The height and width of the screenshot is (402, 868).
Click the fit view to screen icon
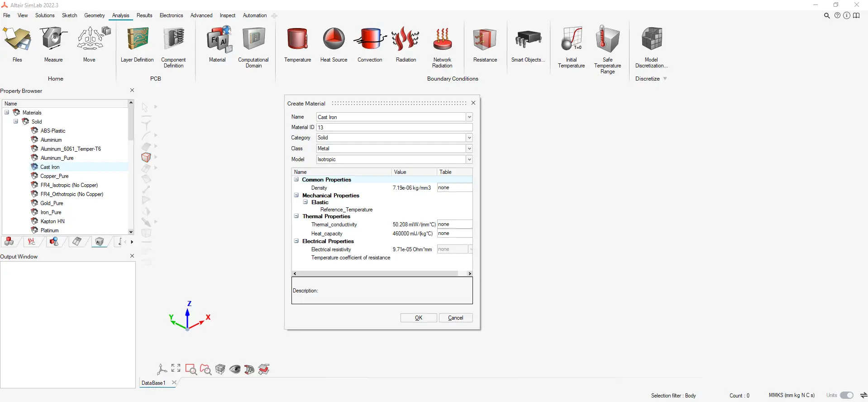coord(176,368)
